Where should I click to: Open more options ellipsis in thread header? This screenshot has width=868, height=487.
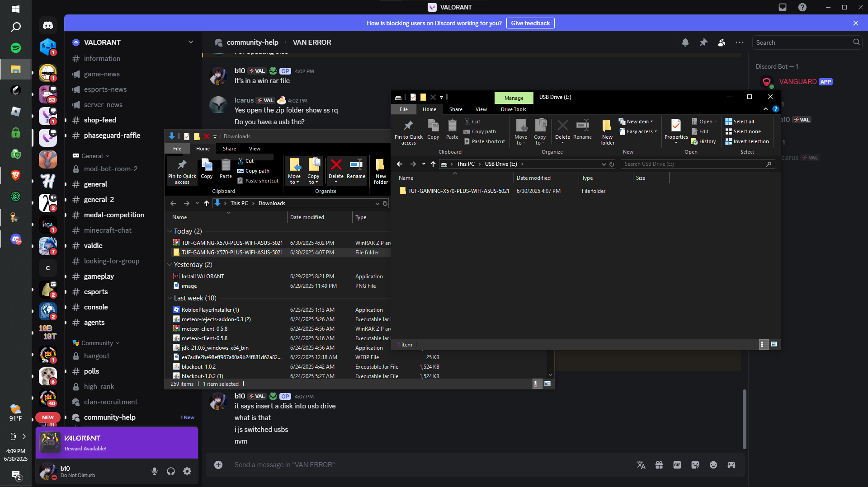(x=740, y=42)
